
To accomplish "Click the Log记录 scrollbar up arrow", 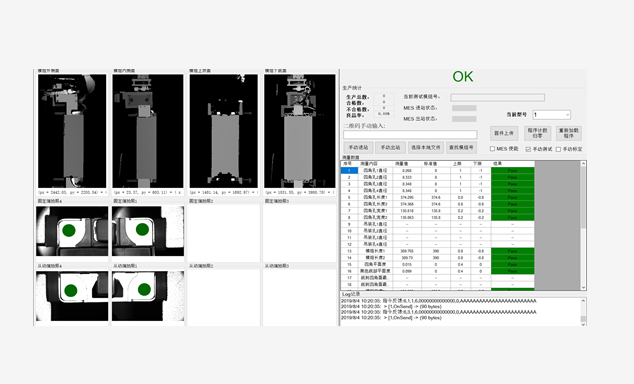I will point(583,301).
